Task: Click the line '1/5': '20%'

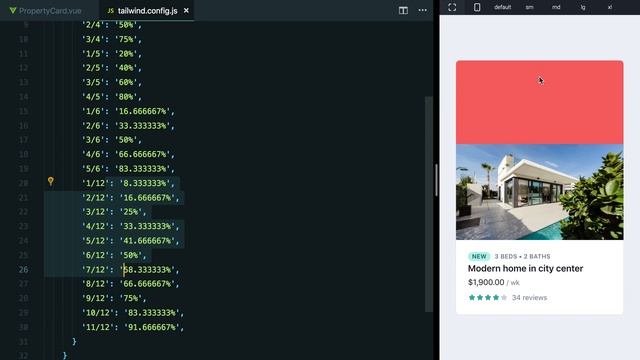Action: (112, 54)
